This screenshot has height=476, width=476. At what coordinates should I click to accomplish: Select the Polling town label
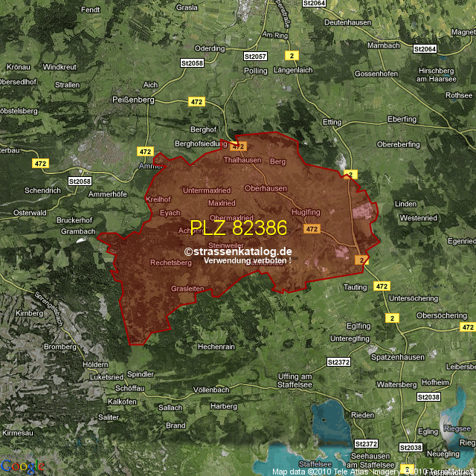255,71
